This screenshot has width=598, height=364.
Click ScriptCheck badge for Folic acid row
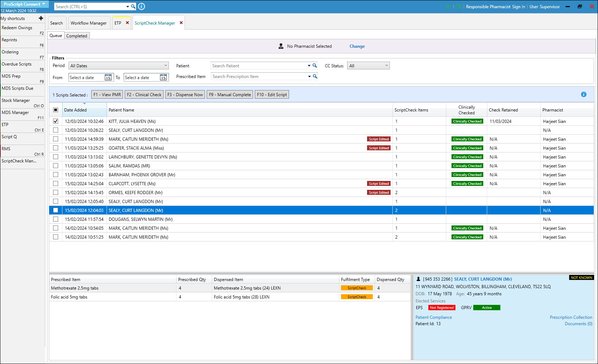coord(357,297)
